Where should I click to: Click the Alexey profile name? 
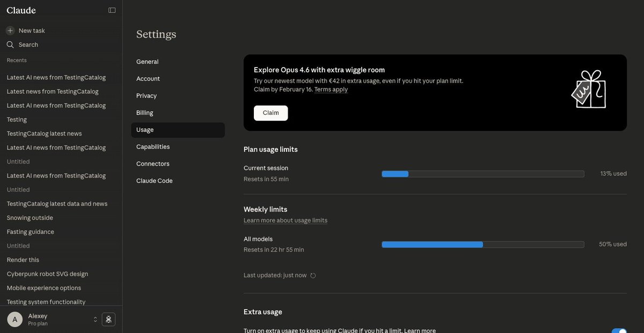point(38,316)
